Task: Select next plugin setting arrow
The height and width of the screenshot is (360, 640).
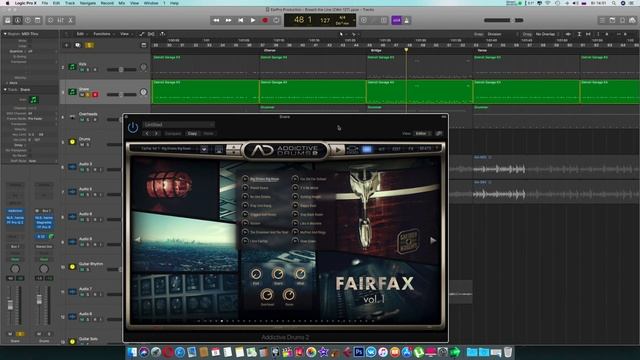Action: pos(156,133)
